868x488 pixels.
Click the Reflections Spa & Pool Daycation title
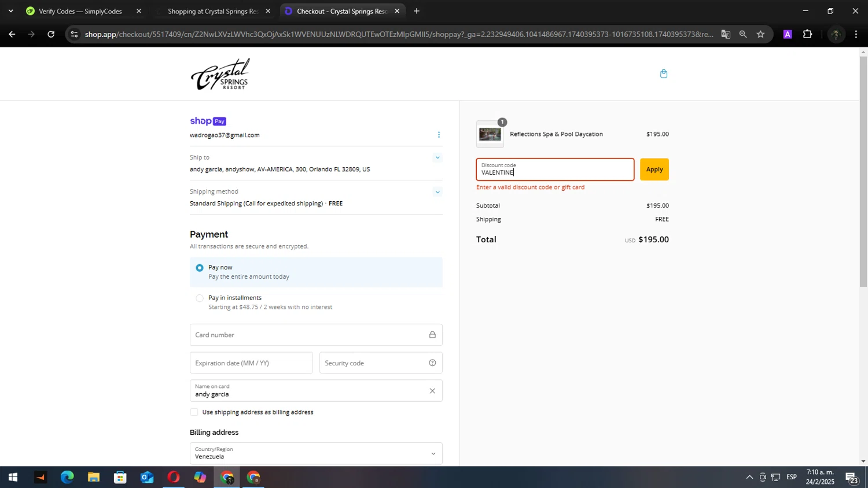pyautogui.click(x=556, y=134)
